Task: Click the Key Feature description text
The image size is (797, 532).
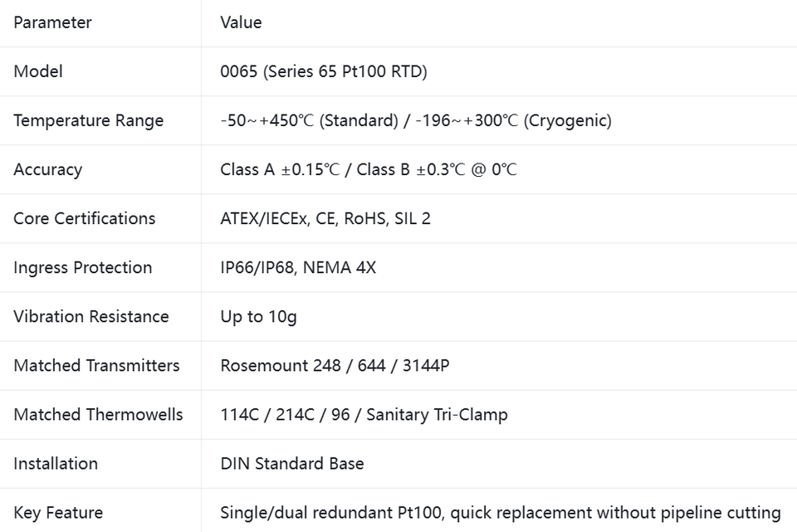Action: 501,513
